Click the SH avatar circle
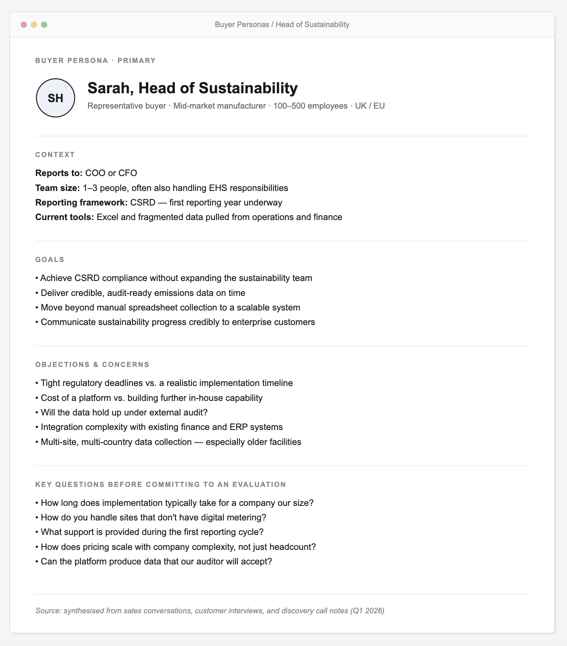This screenshot has width=567, height=646. click(56, 98)
